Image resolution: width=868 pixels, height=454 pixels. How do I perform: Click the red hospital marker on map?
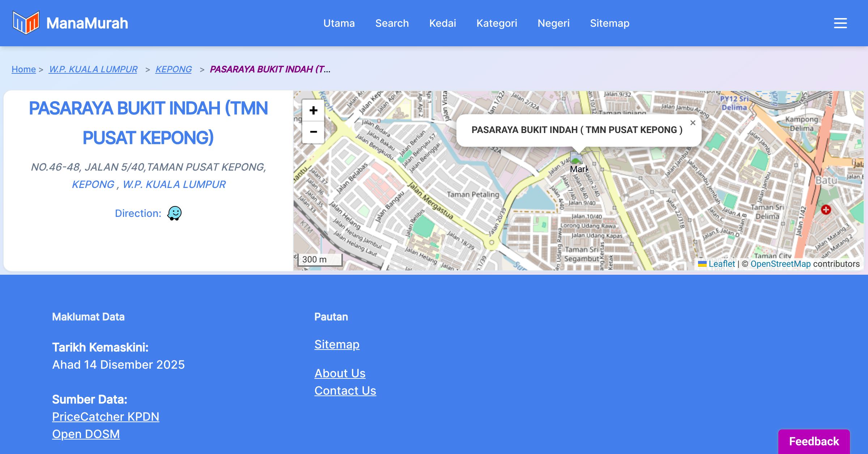[826, 210]
